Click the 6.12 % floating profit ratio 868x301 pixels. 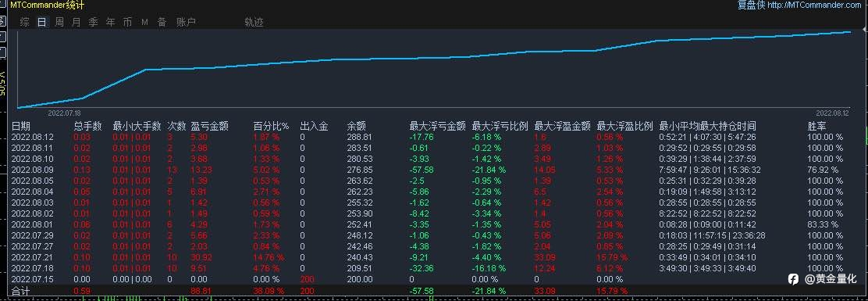point(610,267)
